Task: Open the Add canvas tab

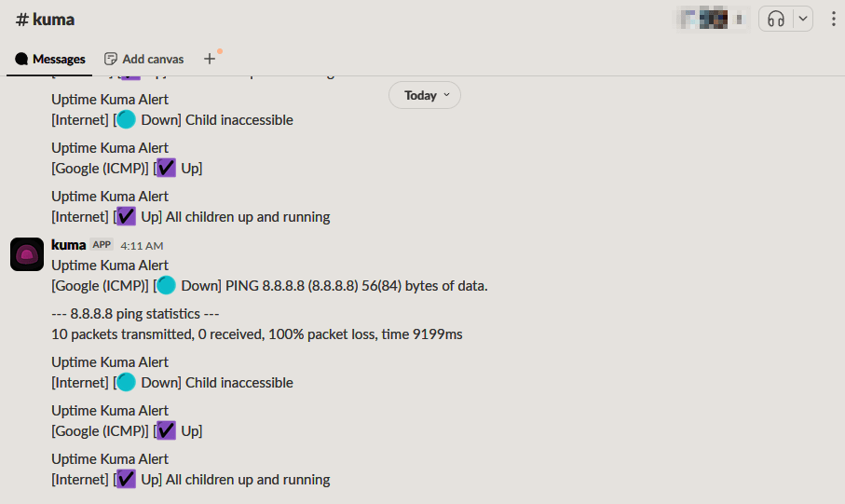Action: (143, 59)
